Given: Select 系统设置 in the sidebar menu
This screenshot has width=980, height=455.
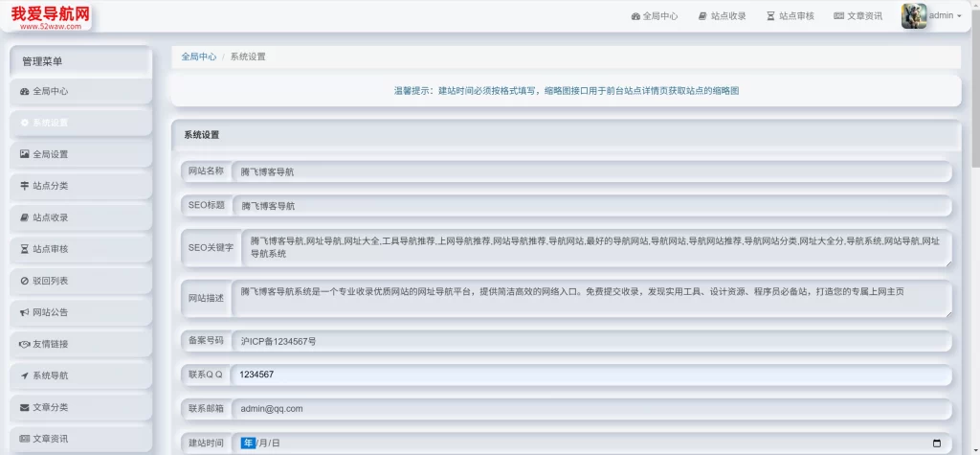Looking at the screenshot, I should [x=80, y=123].
